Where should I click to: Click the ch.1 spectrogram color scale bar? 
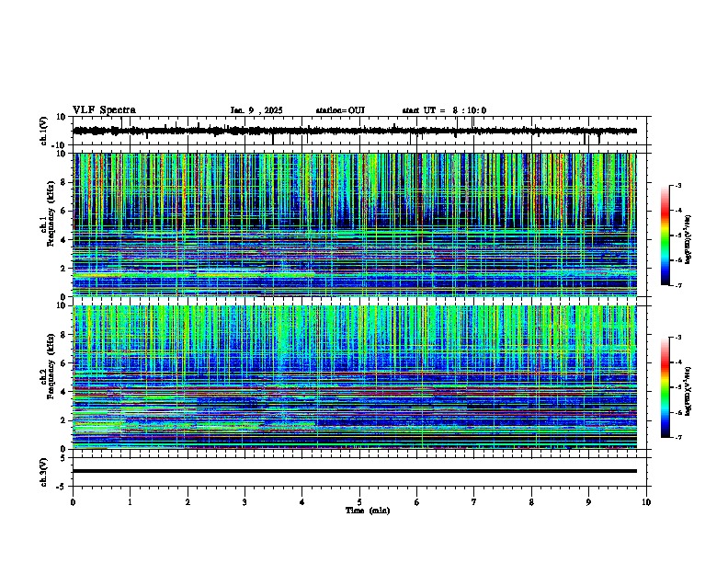(665, 236)
